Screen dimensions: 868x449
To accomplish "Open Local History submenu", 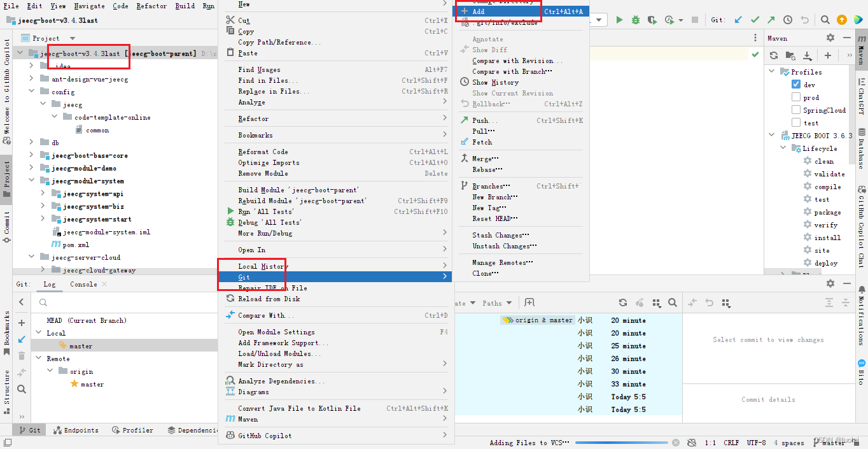I will tap(335, 266).
